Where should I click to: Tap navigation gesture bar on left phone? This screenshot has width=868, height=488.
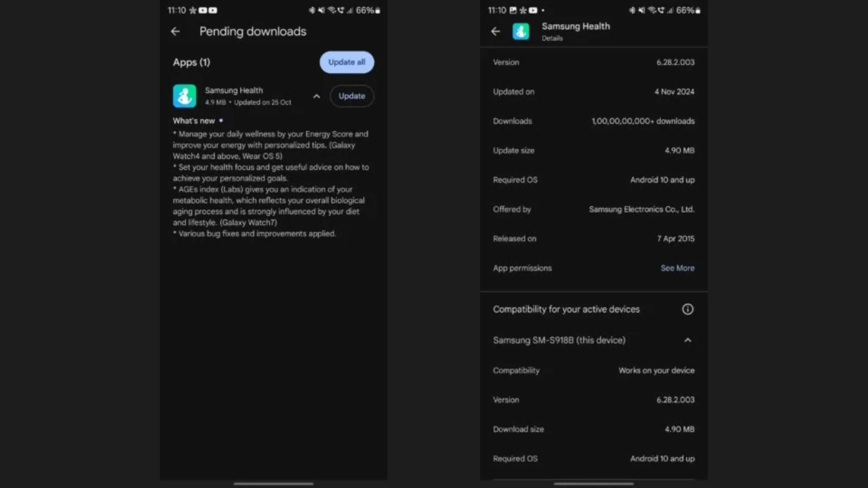[x=273, y=484]
